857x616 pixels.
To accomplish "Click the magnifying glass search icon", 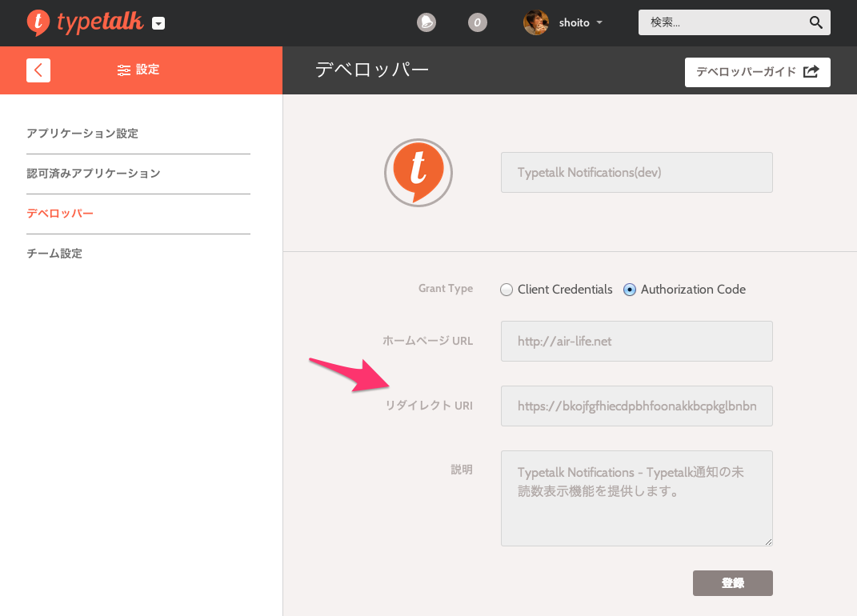I will coord(815,22).
